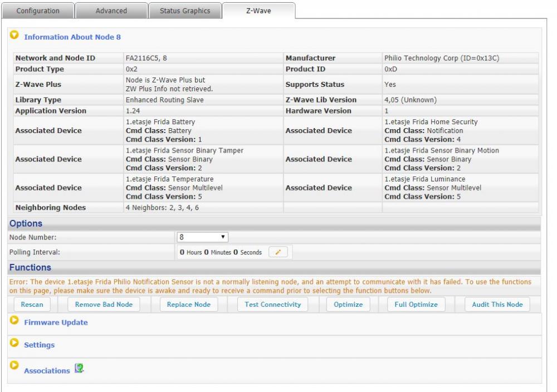Go to the Status Graphics tab
Viewport: 557px width, 392px height.
[185, 11]
